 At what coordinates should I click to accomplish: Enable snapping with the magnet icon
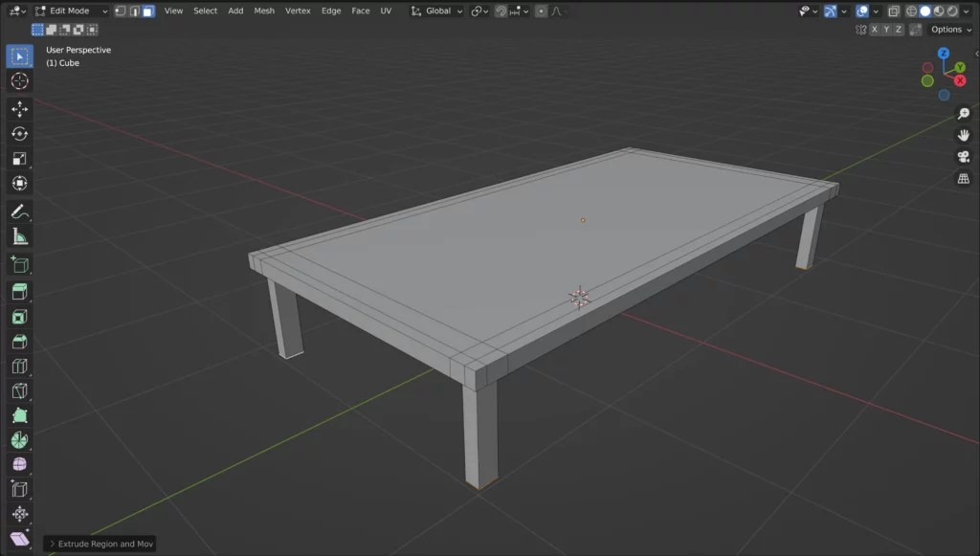point(501,11)
